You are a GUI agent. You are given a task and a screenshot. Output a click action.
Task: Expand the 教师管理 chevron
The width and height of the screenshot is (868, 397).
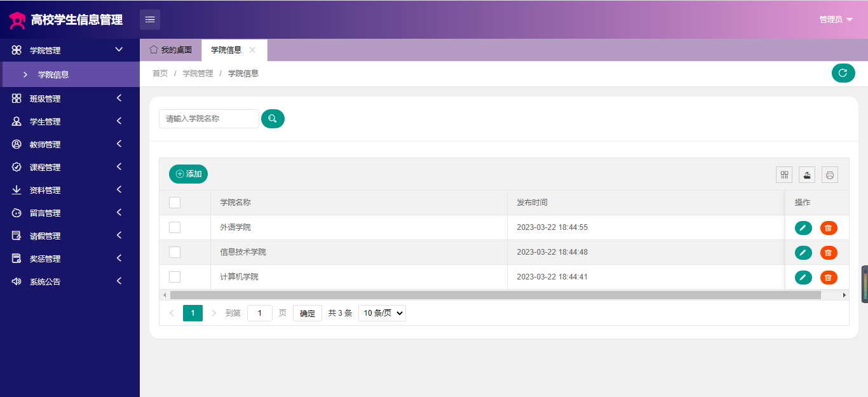[x=119, y=144]
